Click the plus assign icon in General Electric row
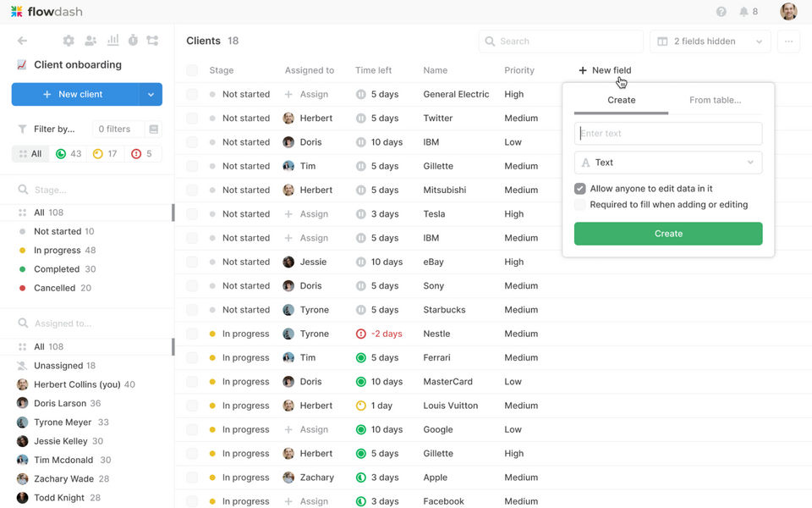Viewport: 812px width, 508px height. (288, 94)
